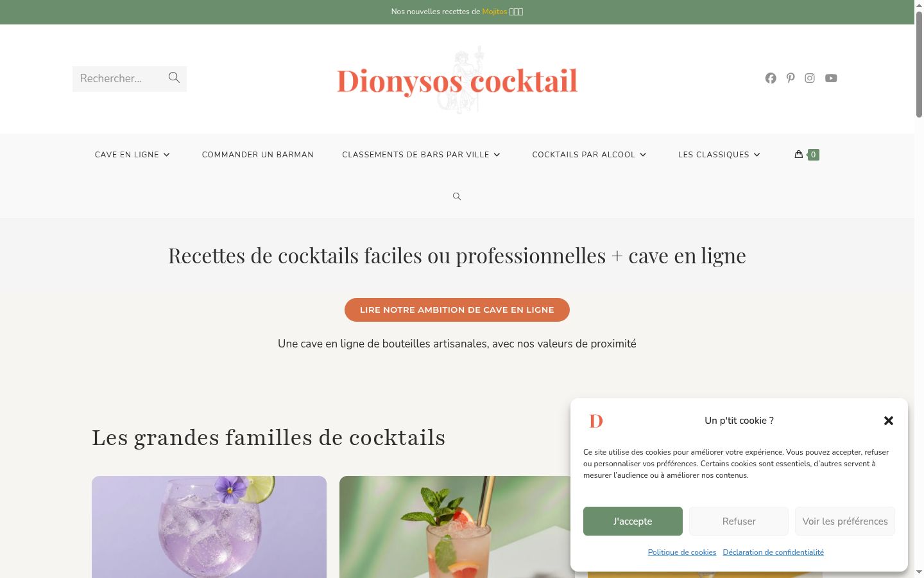Click the heading Les grandes familles de cocktails
This screenshot has width=924, height=578.
(x=269, y=437)
